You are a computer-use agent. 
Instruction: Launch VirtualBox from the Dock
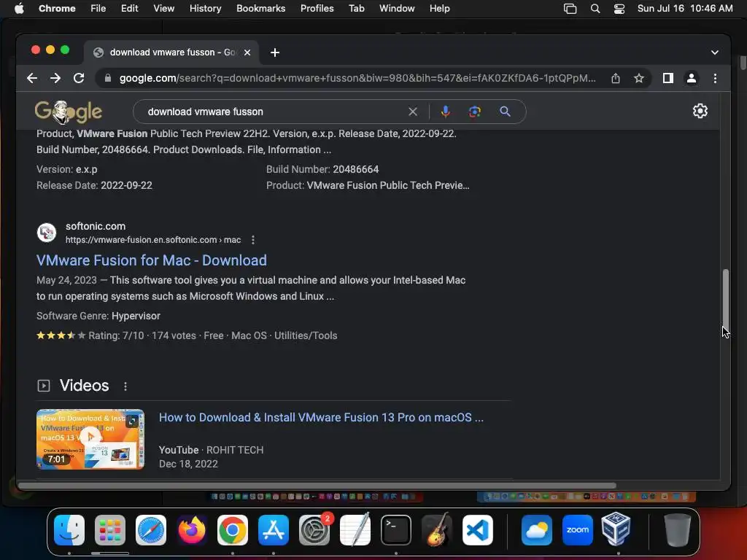[x=616, y=529]
